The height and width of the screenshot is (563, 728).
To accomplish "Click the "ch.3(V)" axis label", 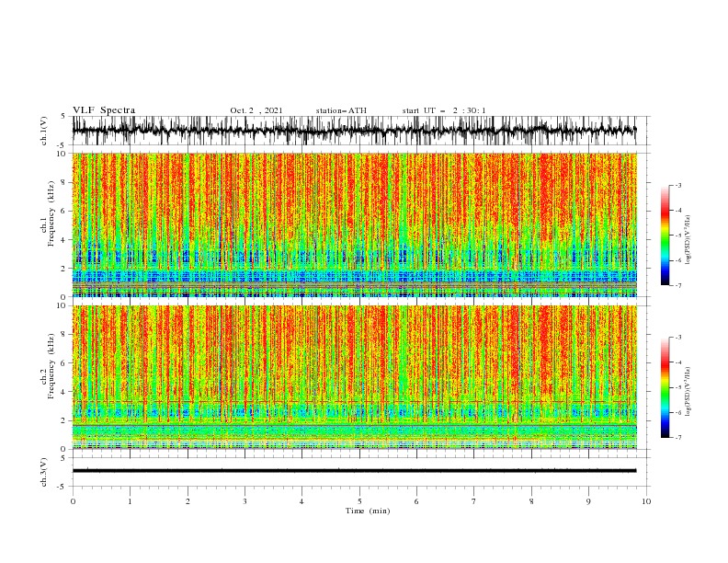I will (x=44, y=472).
